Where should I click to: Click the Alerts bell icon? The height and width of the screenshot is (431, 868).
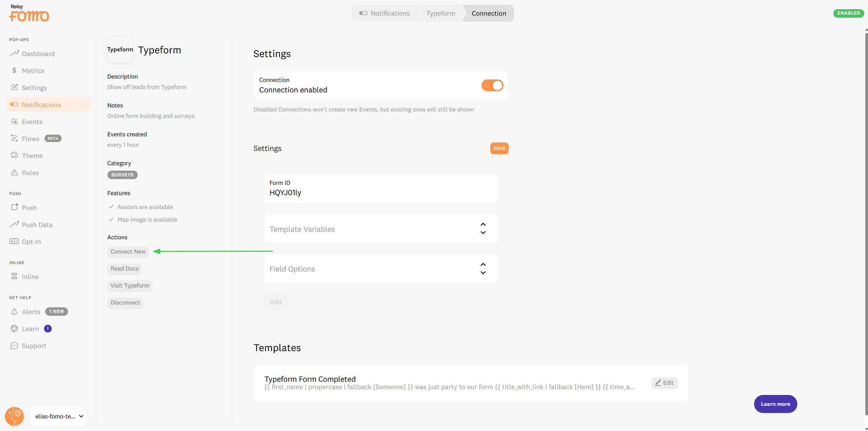(x=14, y=312)
